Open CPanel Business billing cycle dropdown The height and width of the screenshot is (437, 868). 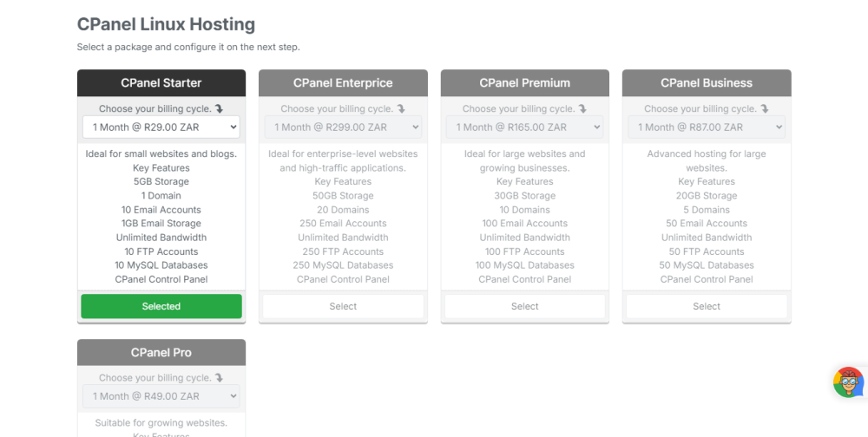(x=707, y=127)
